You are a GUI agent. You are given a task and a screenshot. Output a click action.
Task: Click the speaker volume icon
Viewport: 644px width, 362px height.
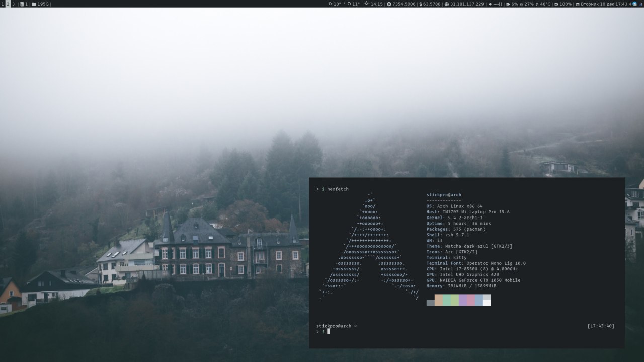pos(490,4)
